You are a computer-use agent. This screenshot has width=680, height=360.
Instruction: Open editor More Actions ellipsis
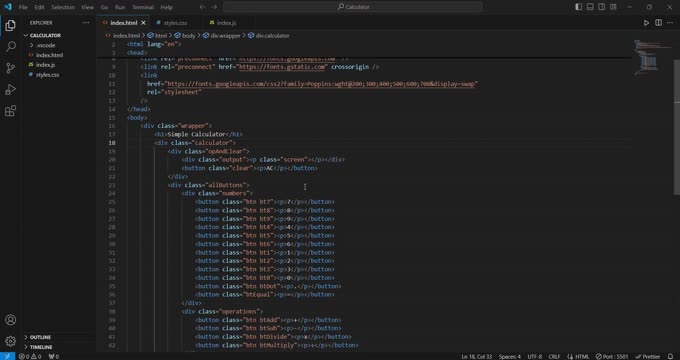670,23
